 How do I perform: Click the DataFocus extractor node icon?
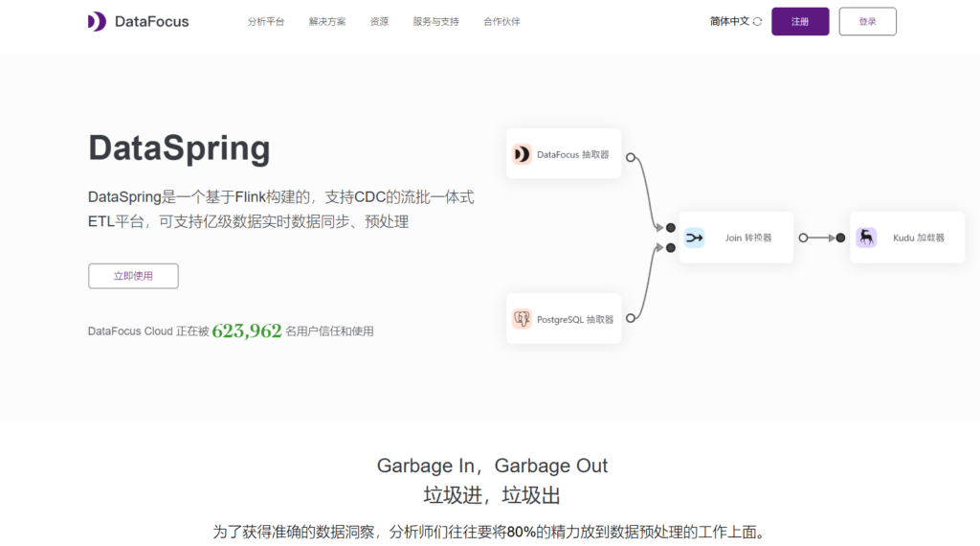(x=522, y=154)
